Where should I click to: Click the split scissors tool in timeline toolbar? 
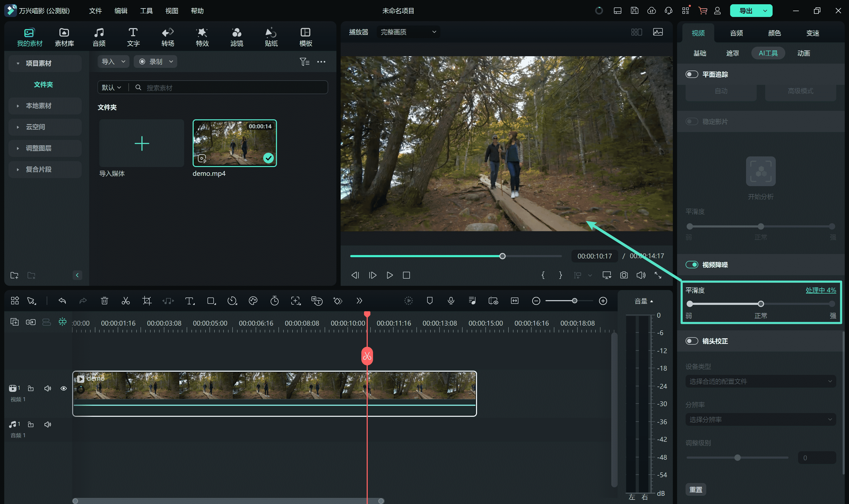pos(126,301)
